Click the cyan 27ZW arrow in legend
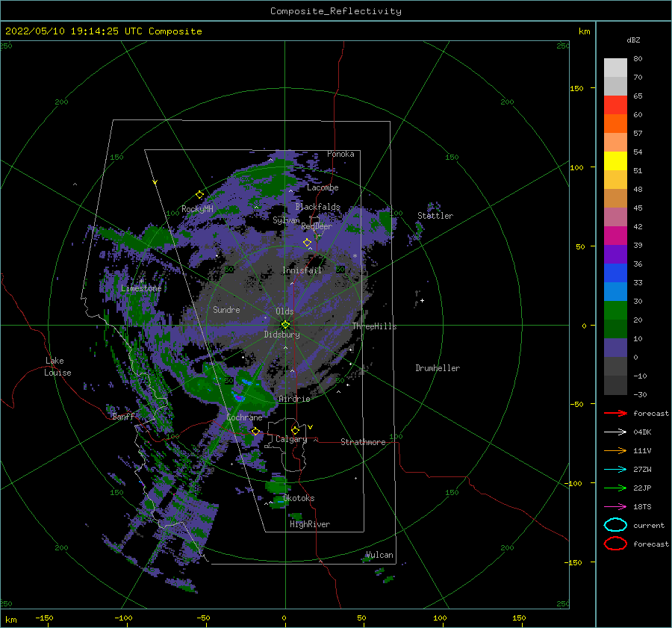672x628 pixels. pyautogui.click(x=615, y=470)
